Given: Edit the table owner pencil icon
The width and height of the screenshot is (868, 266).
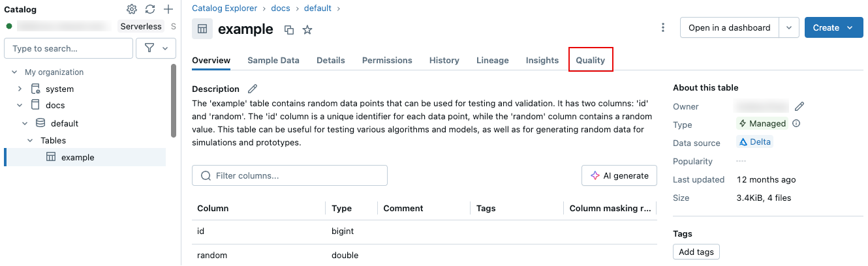Looking at the screenshot, I should click(x=799, y=106).
